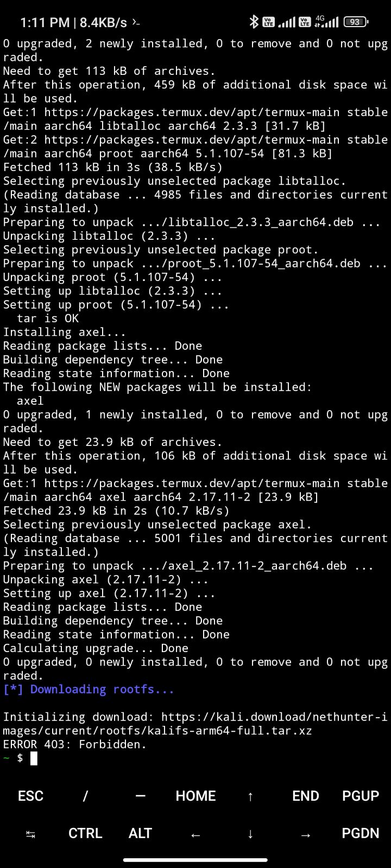Tap the terminal prompt cursor
The image size is (391, 868).
click(34, 758)
